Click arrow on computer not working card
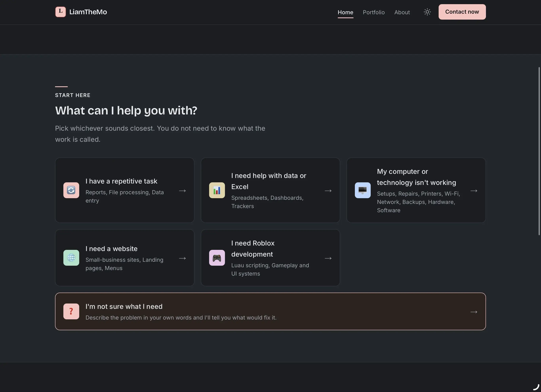541x392 pixels. 474,191
